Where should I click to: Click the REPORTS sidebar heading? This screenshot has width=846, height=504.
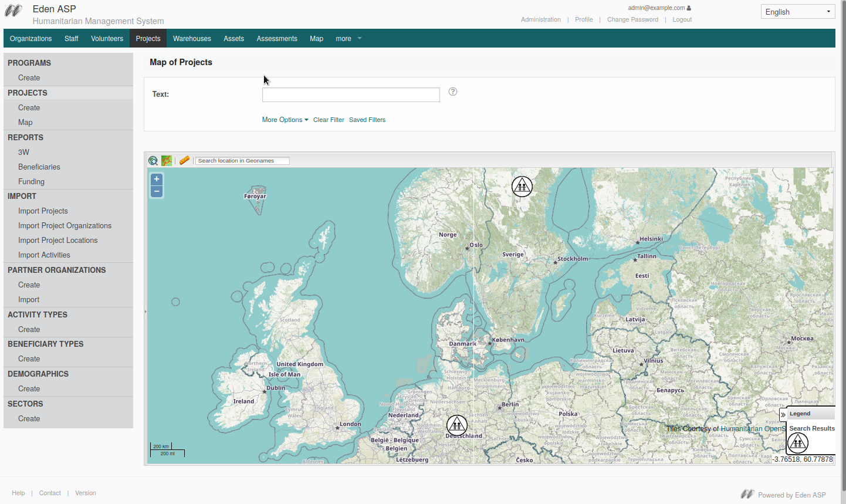pos(26,137)
